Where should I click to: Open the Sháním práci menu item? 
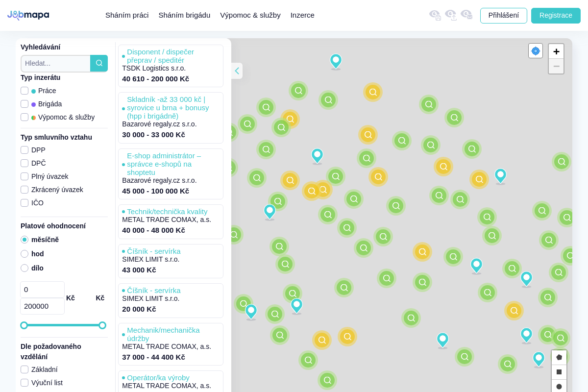click(x=127, y=15)
